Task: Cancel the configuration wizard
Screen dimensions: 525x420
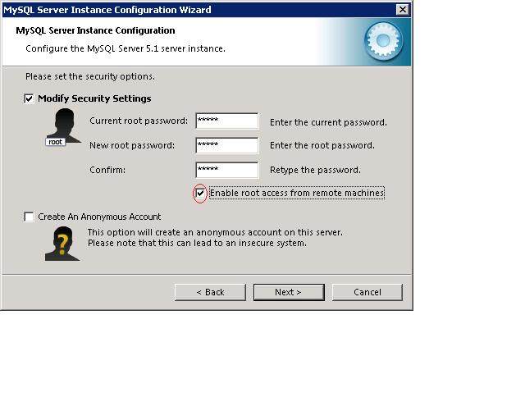Action: coord(367,292)
